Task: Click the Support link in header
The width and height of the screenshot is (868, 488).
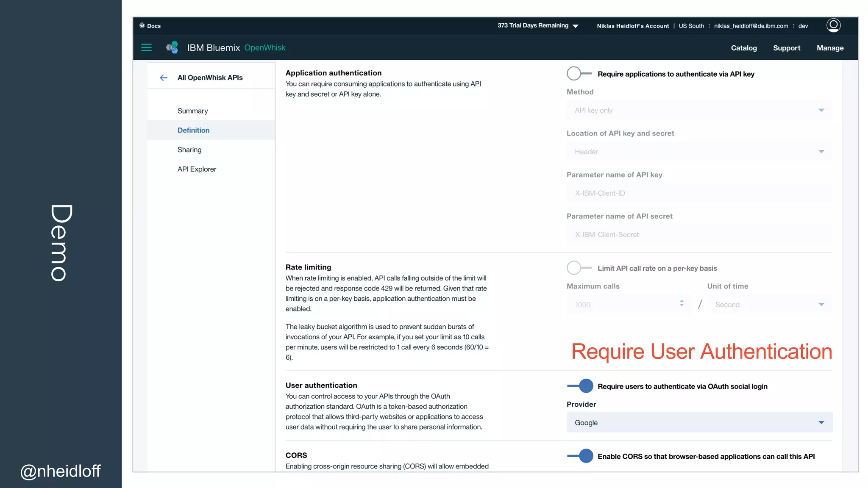Action: (786, 48)
